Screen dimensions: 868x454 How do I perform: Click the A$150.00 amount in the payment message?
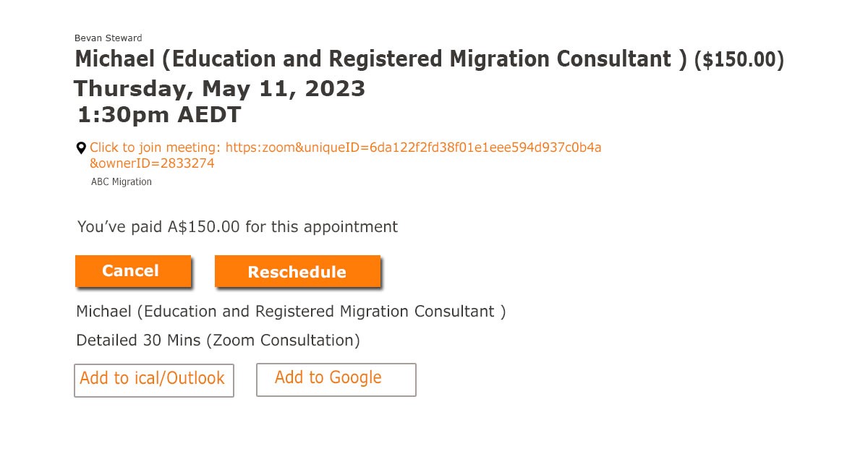coord(204,227)
